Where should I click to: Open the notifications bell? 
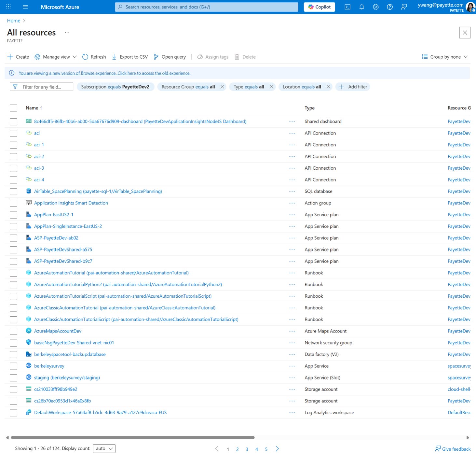[x=361, y=7]
